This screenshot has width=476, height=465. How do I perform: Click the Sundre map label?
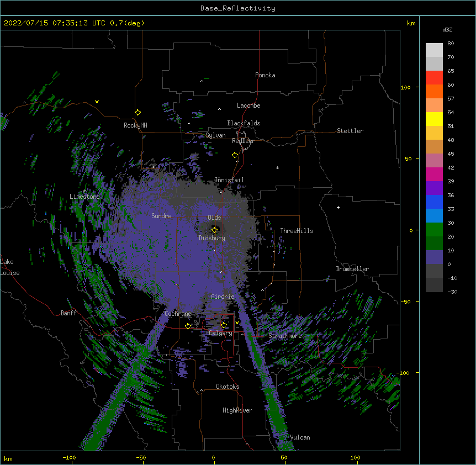(161, 216)
